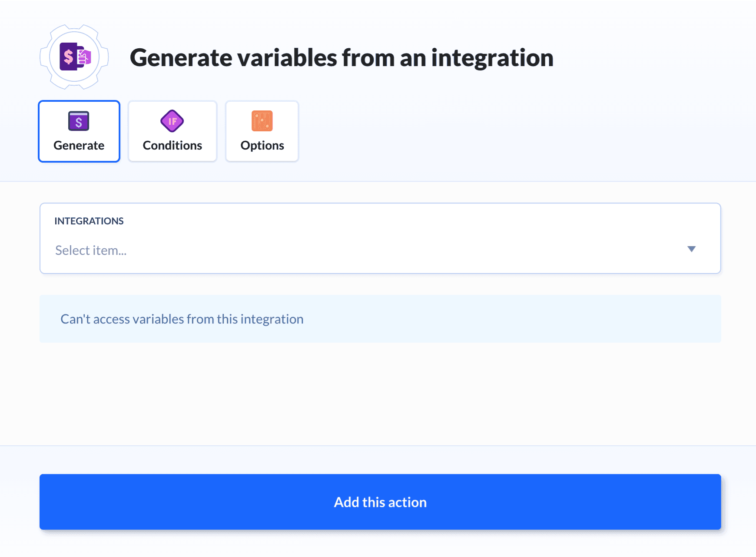Click the dotted dice icon above Options
Viewport: 756px width, 557px height.
262,121
